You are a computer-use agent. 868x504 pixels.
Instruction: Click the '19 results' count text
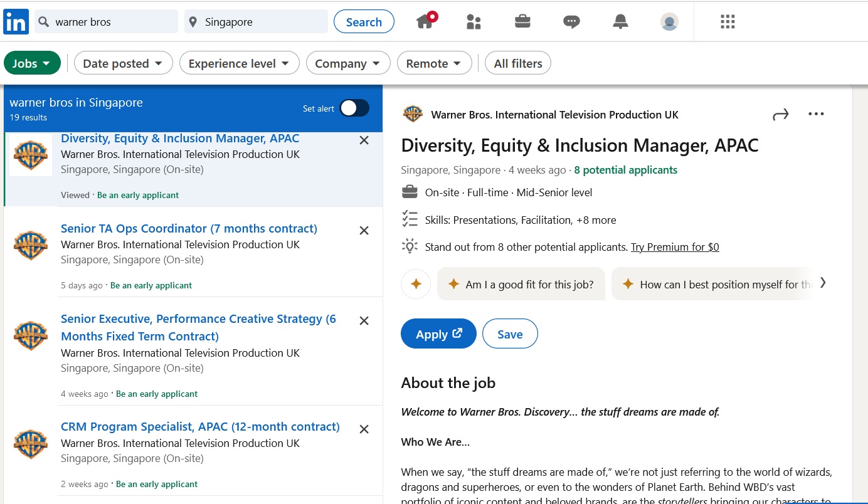[x=28, y=117]
